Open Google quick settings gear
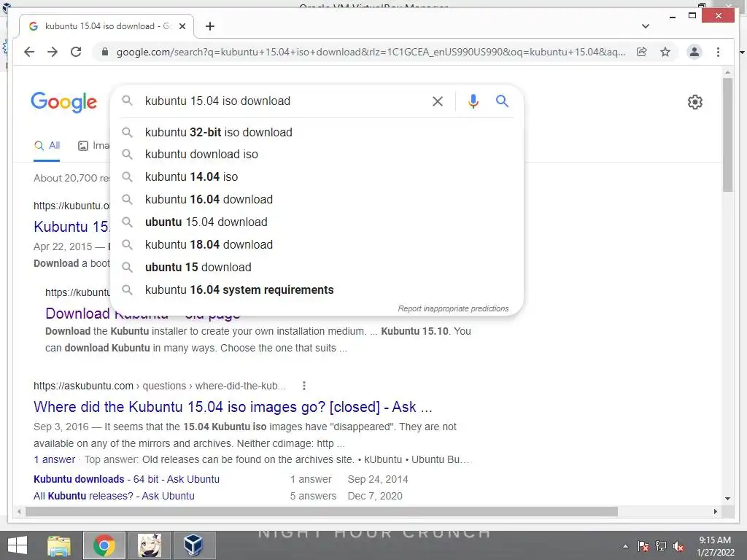This screenshot has width=747, height=560. [x=695, y=102]
